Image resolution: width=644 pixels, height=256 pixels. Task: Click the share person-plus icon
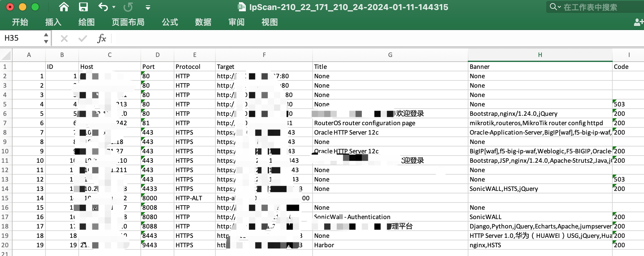point(639,22)
